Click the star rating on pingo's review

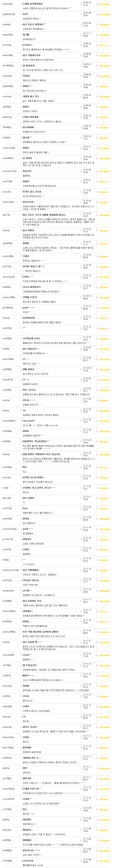point(104,400)
